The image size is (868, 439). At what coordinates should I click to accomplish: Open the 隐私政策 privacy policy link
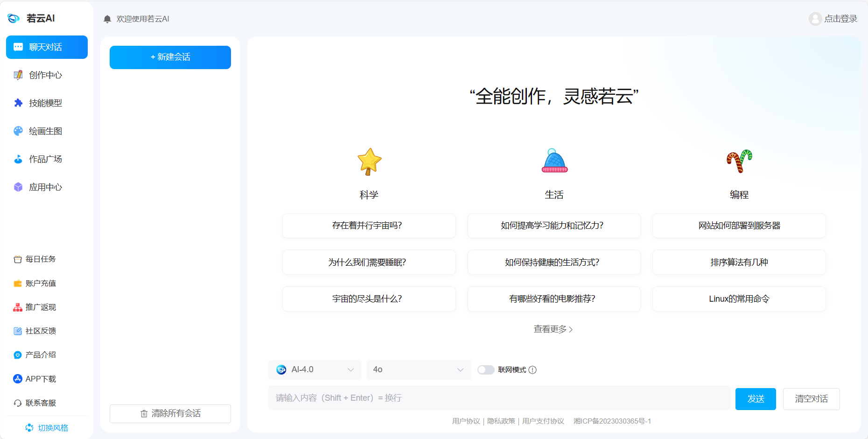pyautogui.click(x=501, y=421)
